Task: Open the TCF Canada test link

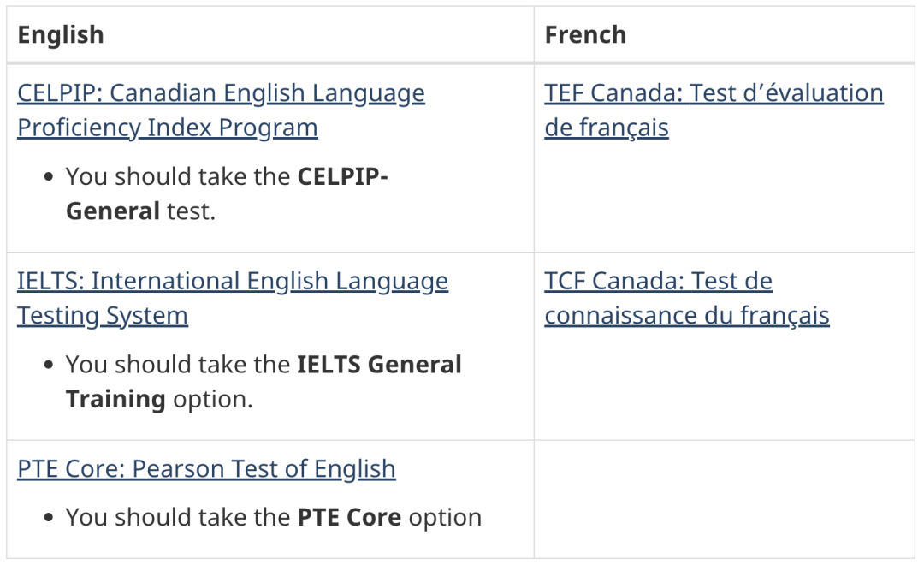Action: coord(658,281)
